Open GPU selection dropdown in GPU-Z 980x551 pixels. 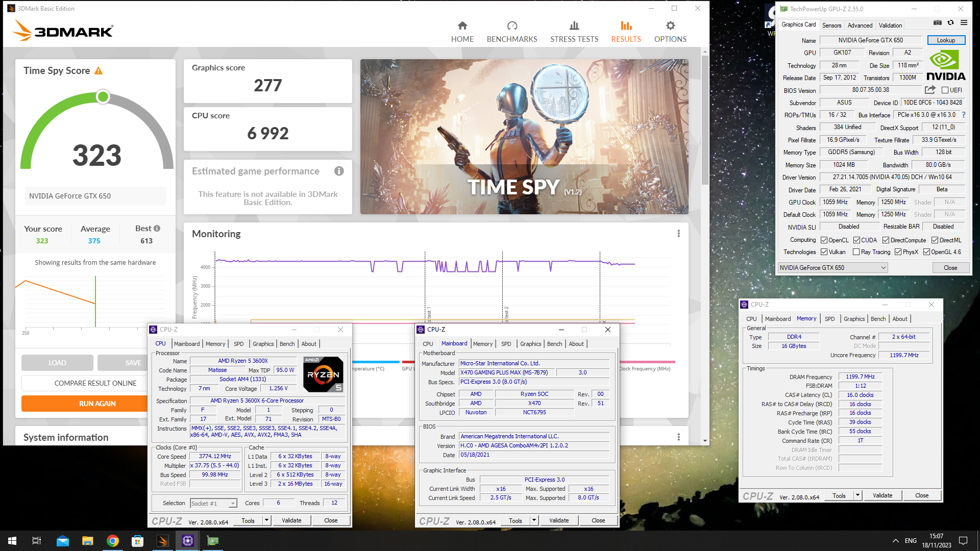coord(832,268)
